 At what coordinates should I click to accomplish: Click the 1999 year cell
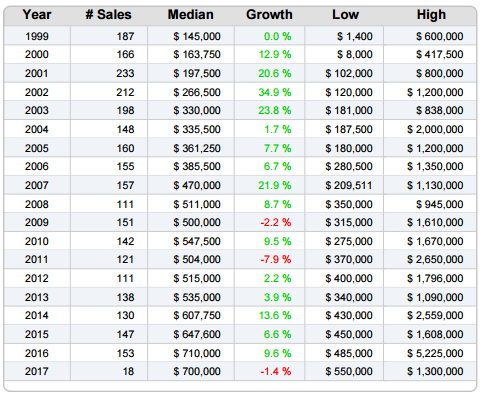click(x=37, y=36)
